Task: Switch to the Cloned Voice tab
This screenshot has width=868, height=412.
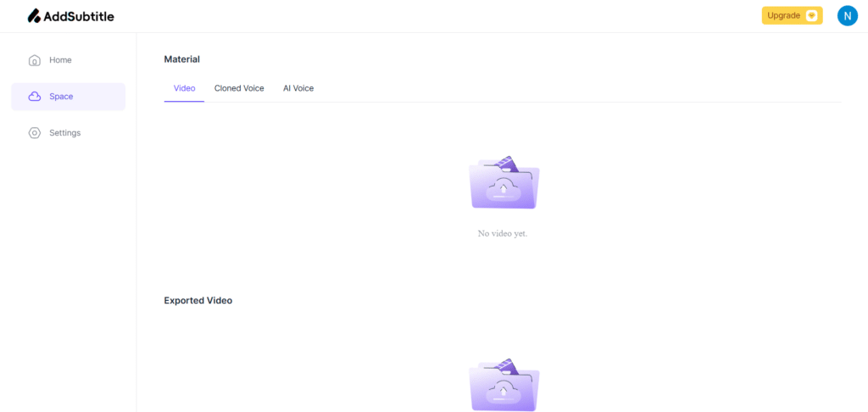Action: [x=239, y=88]
